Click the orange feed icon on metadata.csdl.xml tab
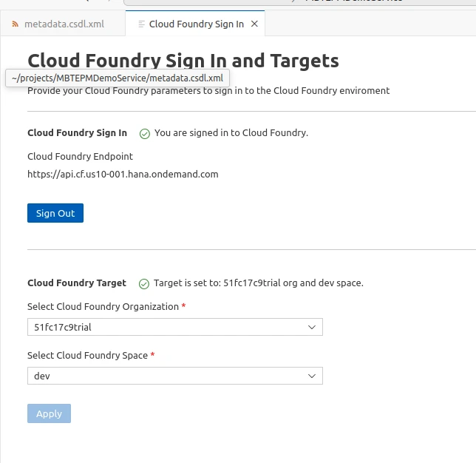 [16, 24]
